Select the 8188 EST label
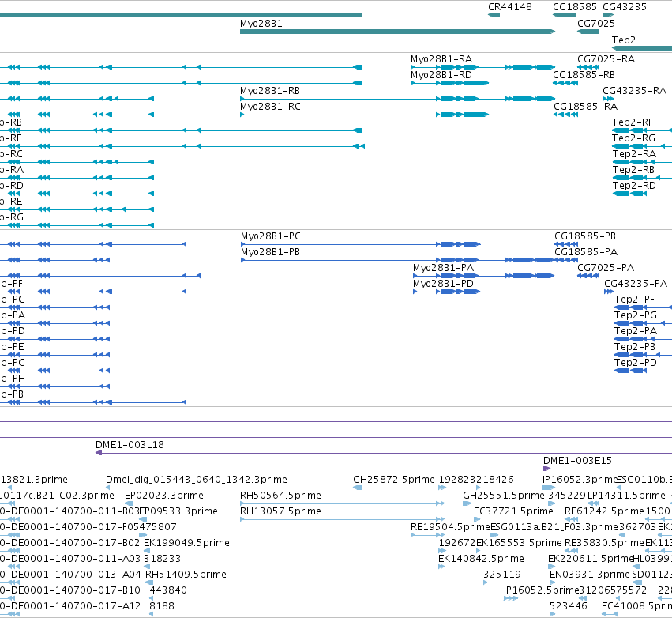This screenshot has height=618, width=672. (x=162, y=606)
